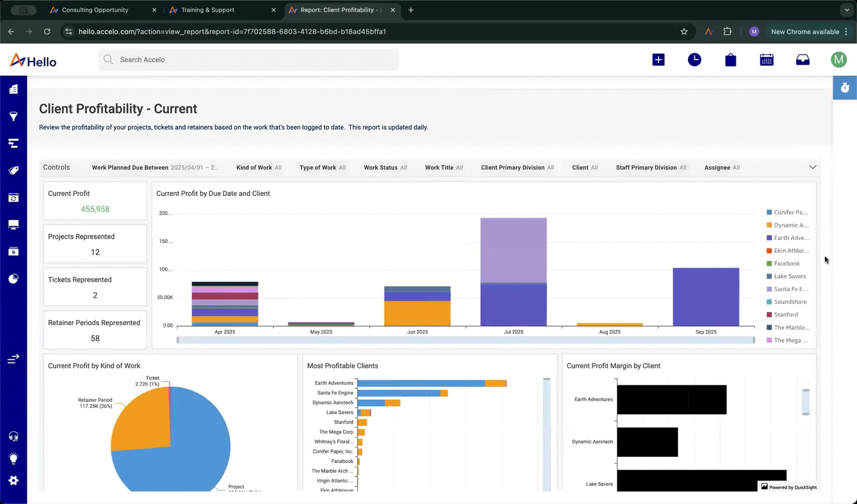Switch to Consulting Opportunity browser tab
The image size is (857, 504).
coord(95,10)
